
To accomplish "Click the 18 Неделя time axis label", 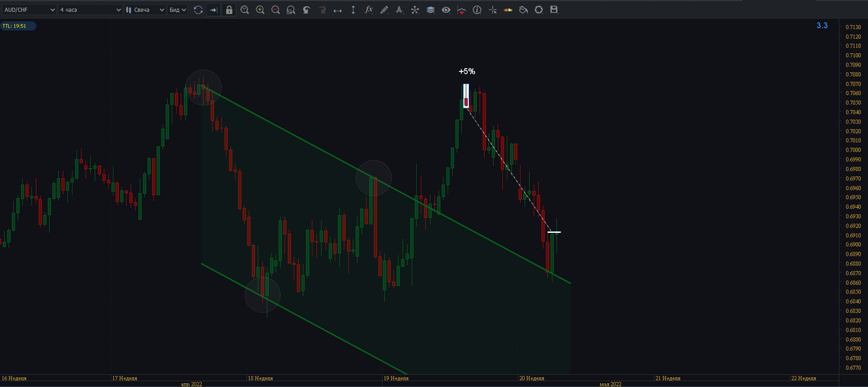I will (261, 378).
